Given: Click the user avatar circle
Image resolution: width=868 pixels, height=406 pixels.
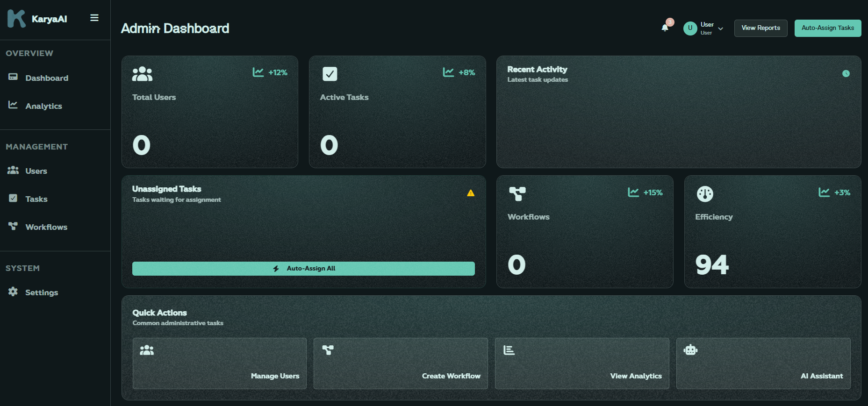Looking at the screenshot, I should click(690, 28).
